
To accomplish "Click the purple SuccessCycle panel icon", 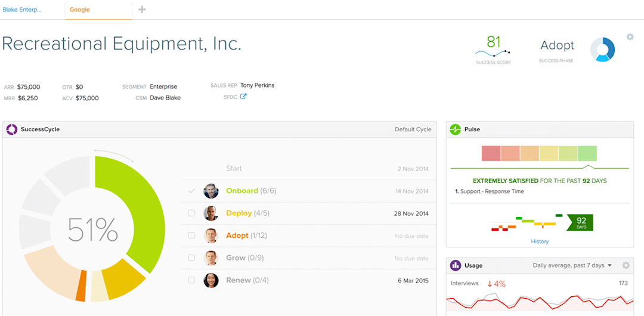I will (11, 129).
